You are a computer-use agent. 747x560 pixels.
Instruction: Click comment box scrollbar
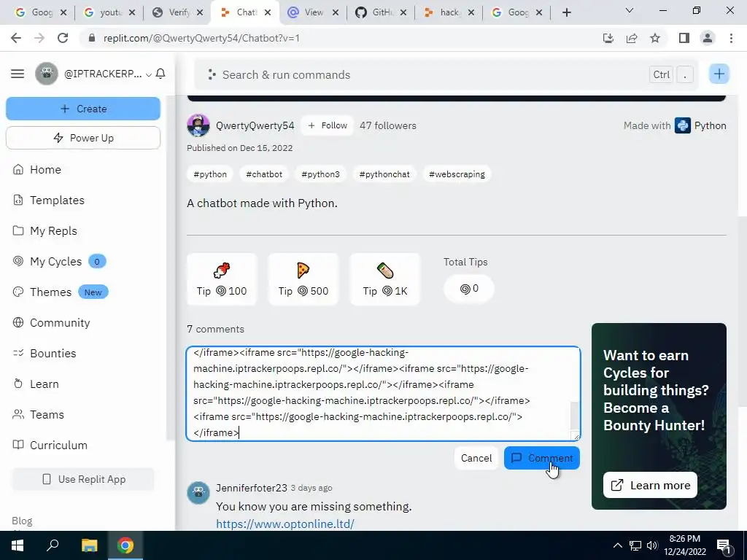pyautogui.click(x=575, y=415)
